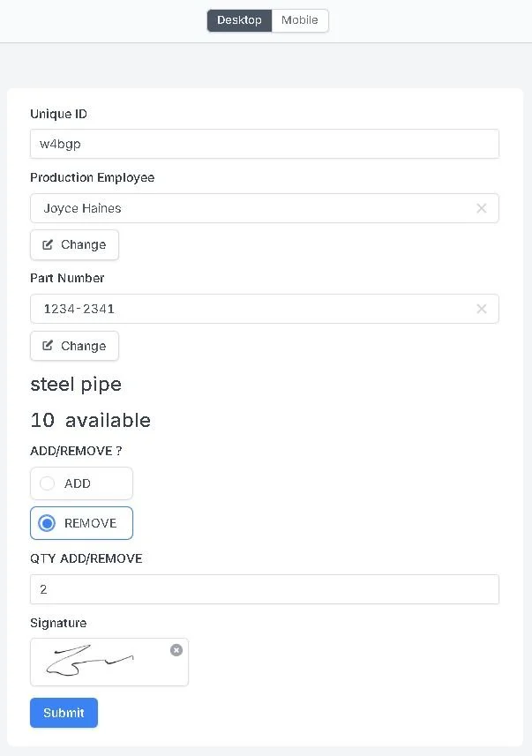Image resolution: width=532 pixels, height=756 pixels.
Task: Click into the QTY ADD/REMOVE input
Action: (x=264, y=589)
